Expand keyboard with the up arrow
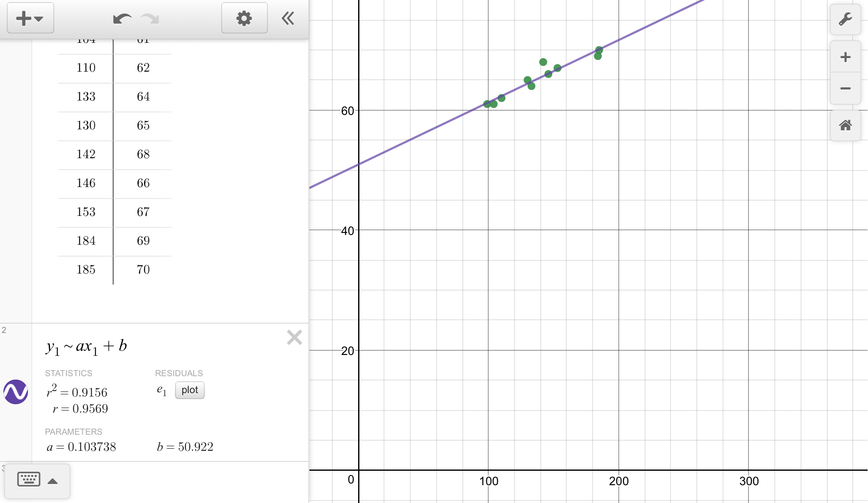The image size is (868, 503). (53, 481)
